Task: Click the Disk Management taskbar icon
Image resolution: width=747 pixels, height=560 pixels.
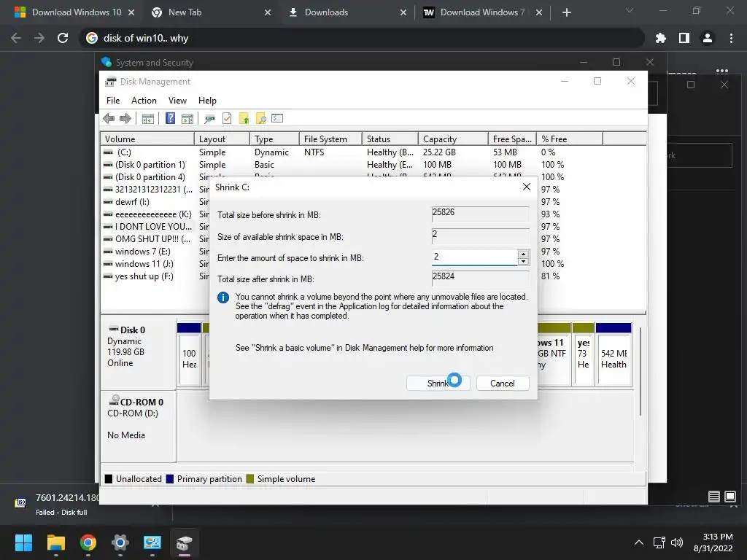Action: pos(185,542)
